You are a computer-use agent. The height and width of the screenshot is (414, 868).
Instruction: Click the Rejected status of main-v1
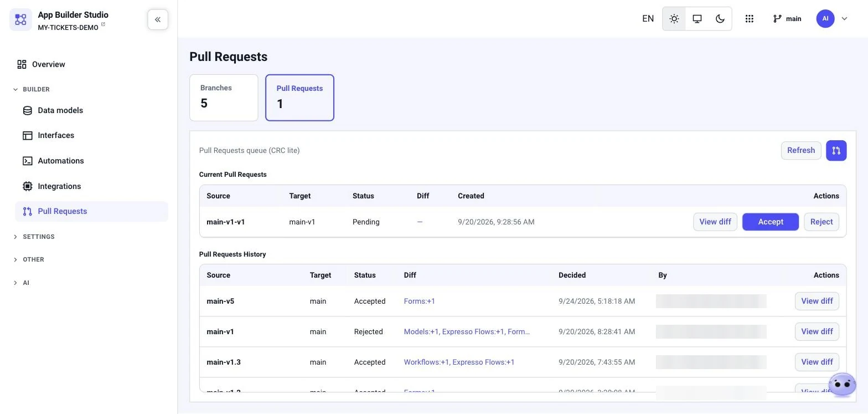[368, 332]
